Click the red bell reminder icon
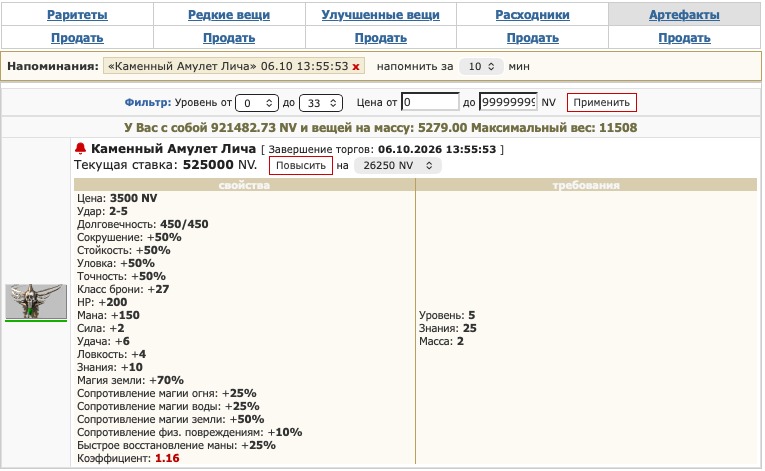The image size is (765, 471). pos(81,148)
